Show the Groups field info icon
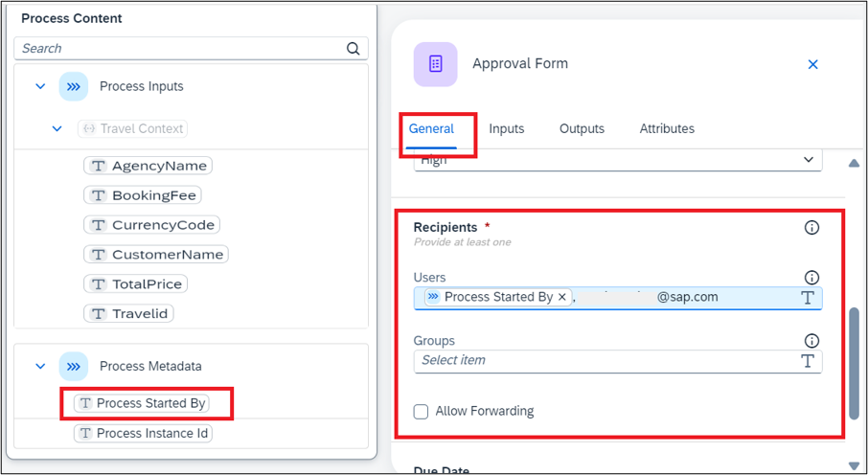This screenshot has height=475, width=868. coord(811,341)
